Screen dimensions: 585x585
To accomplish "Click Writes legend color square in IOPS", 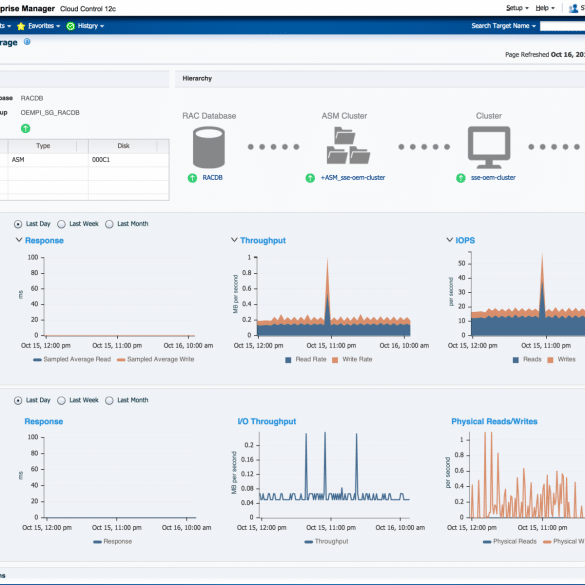I will (550, 360).
